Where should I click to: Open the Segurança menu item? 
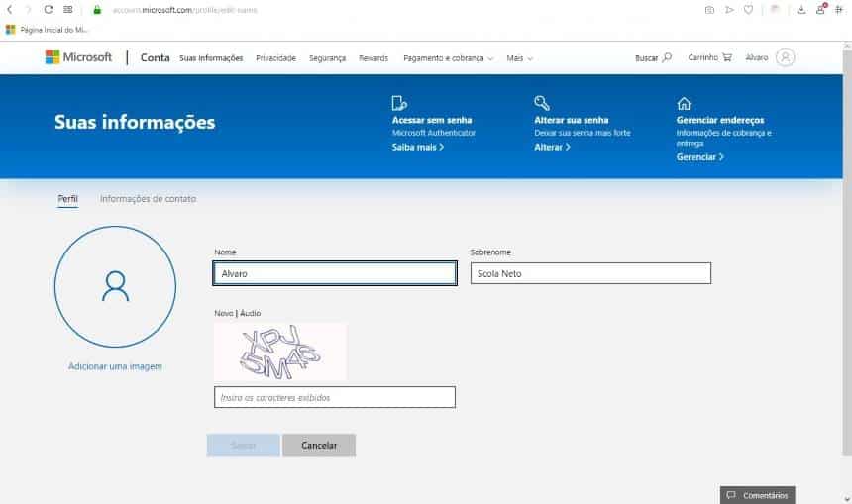click(x=327, y=58)
